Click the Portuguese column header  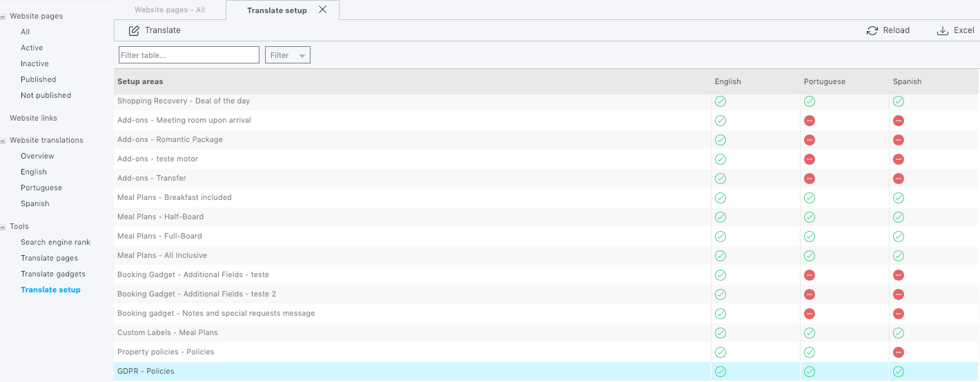pos(825,81)
